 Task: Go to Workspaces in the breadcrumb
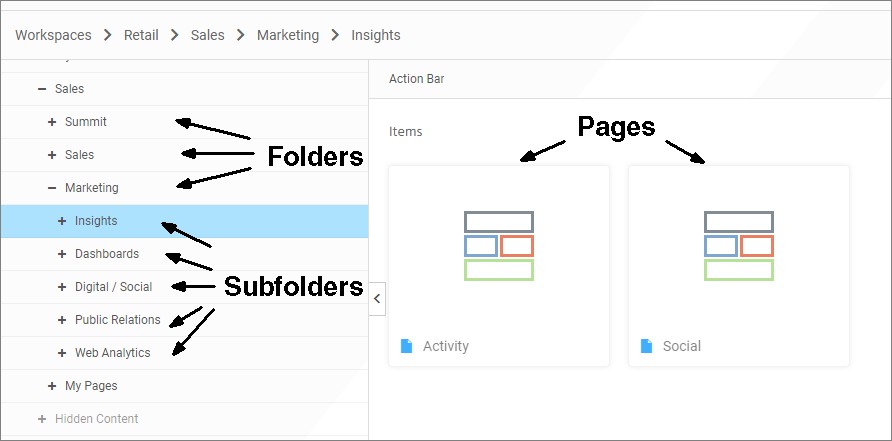pyautogui.click(x=53, y=35)
